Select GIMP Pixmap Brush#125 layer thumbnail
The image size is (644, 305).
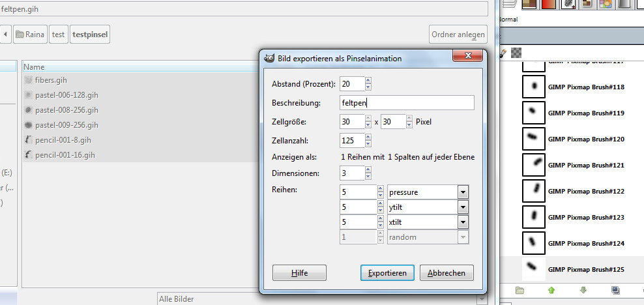[x=534, y=269]
